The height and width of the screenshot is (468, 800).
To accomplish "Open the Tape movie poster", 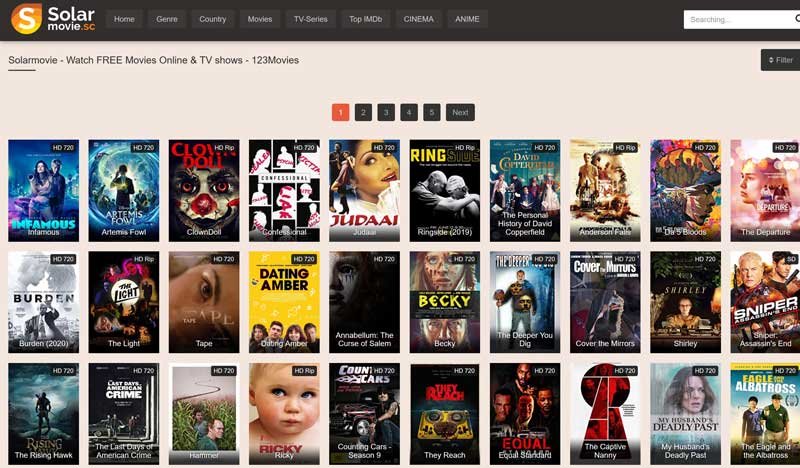I will pos(204,302).
